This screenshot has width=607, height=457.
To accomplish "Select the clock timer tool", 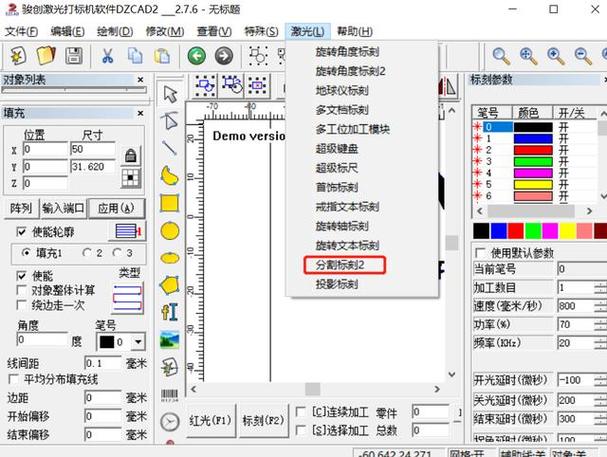I will (170, 422).
